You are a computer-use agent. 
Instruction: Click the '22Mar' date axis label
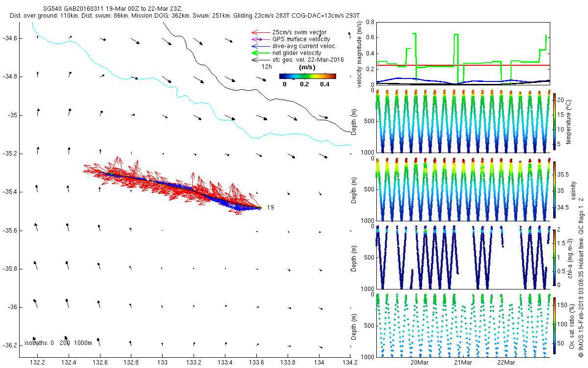point(506,363)
